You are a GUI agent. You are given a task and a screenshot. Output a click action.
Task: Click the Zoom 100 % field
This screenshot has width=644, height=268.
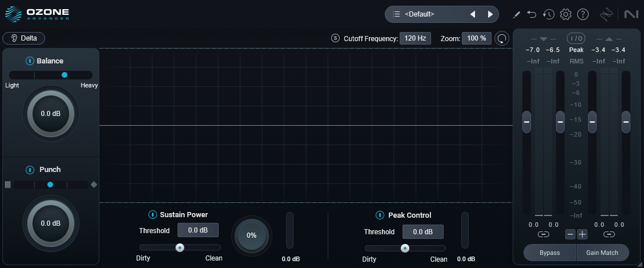[476, 38]
